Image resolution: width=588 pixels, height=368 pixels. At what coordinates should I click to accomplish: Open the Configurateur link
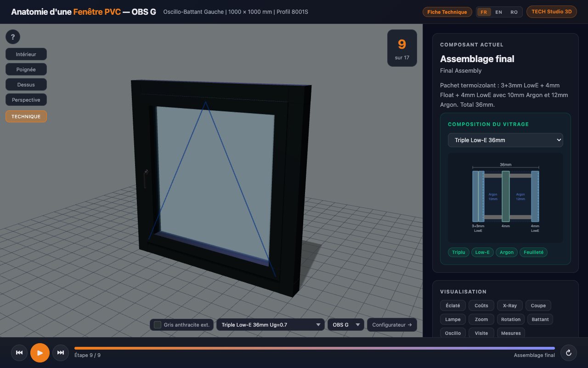392,325
